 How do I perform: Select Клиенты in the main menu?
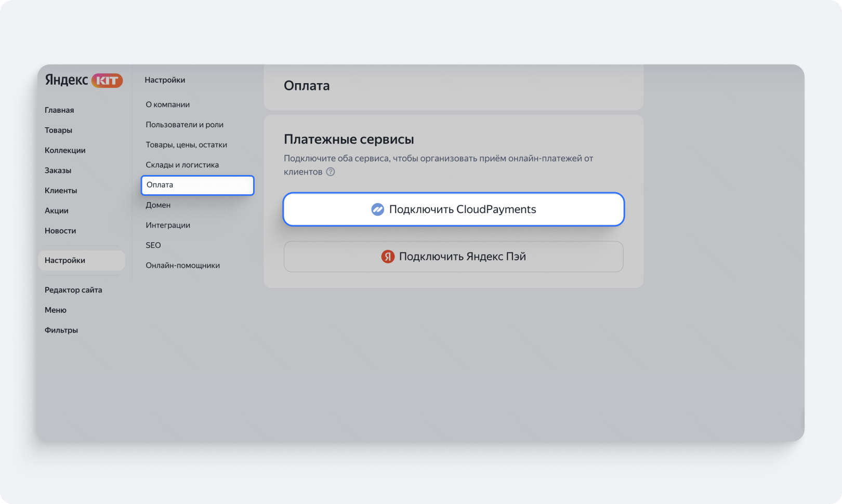click(61, 191)
